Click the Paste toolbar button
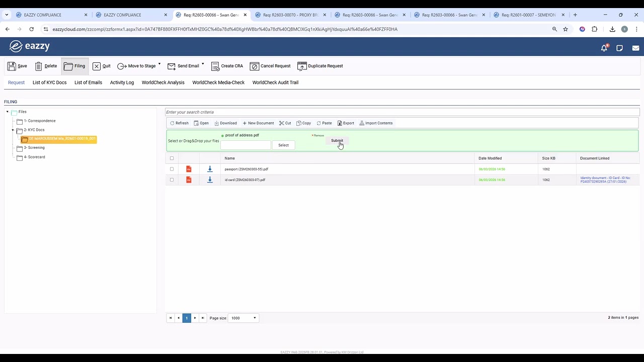The image size is (644, 362). [x=324, y=123]
